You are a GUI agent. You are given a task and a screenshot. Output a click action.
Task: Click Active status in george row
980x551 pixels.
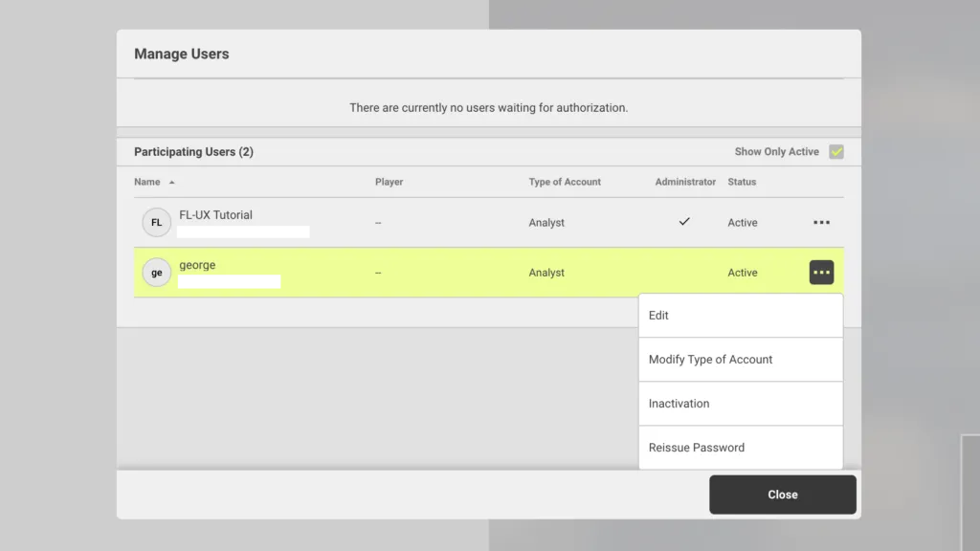(743, 273)
